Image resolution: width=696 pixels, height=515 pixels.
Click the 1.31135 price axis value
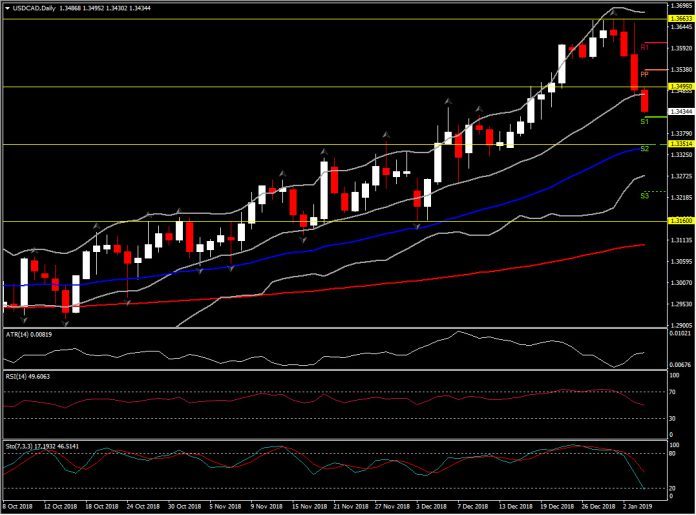click(x=681, y=240)
